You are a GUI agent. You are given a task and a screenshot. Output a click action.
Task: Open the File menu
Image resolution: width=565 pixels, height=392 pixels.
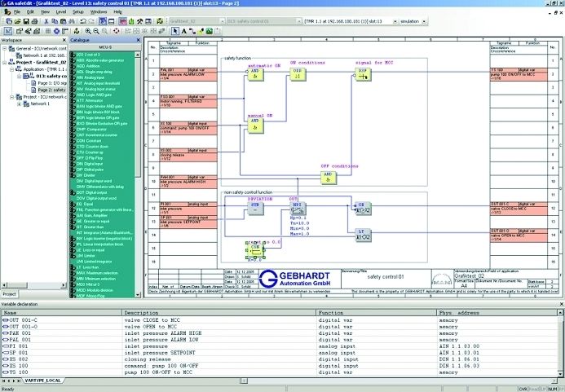17,12
